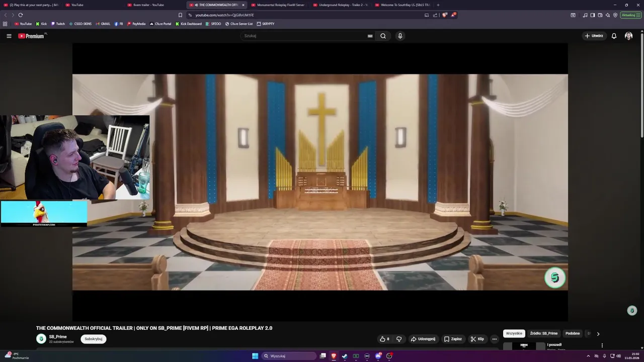
Task: Start voice search with microphone icon
Action: 400,36
